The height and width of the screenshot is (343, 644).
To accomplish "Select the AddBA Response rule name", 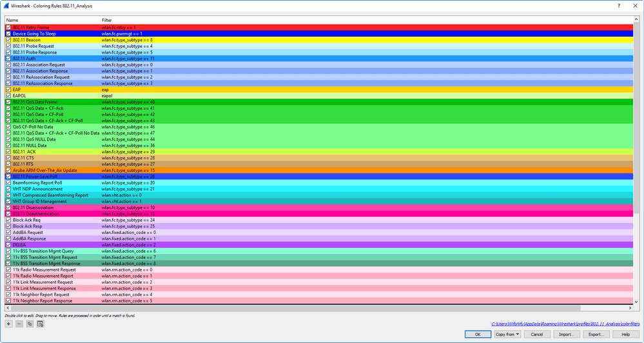I will 29,239.
